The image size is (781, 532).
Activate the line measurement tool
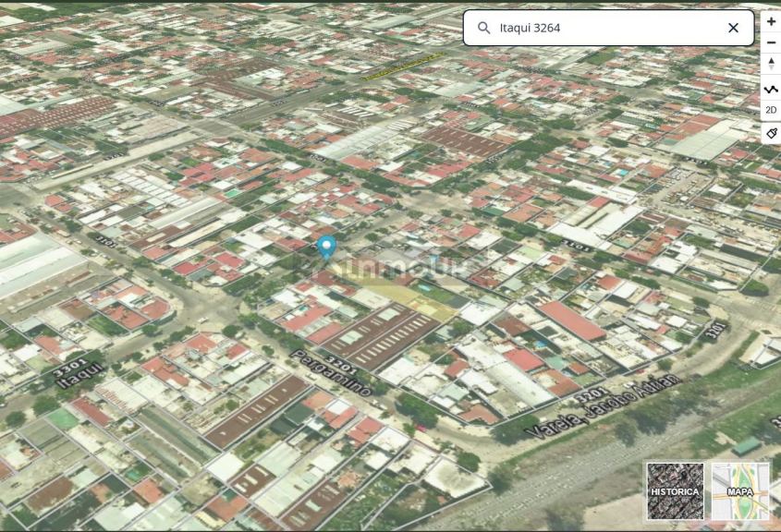tap(771, 89)
